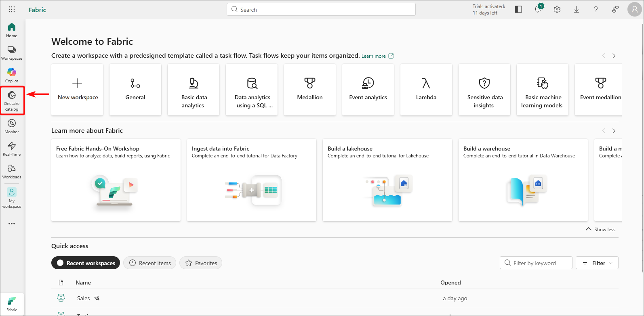The height and width of the screenshot is (316, 644).
Task: Open the Learn more link
Action: [x=377, y=56]
